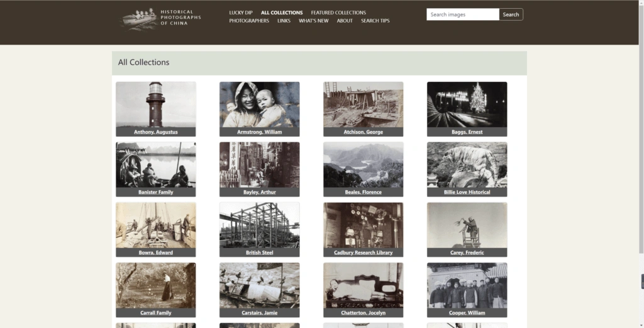Open the What's New page
The width and height of the screenshot is (644, 328).
pos(313,21)
